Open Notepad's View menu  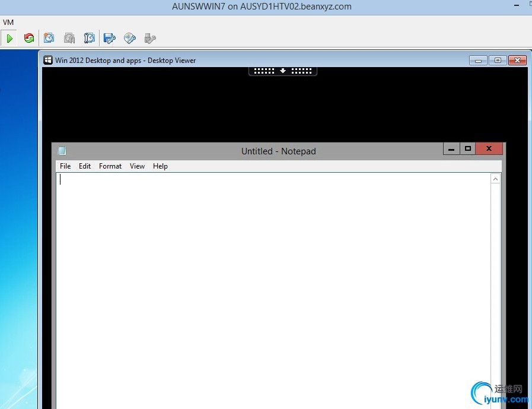pyautogui.click(x=137, y=166)
